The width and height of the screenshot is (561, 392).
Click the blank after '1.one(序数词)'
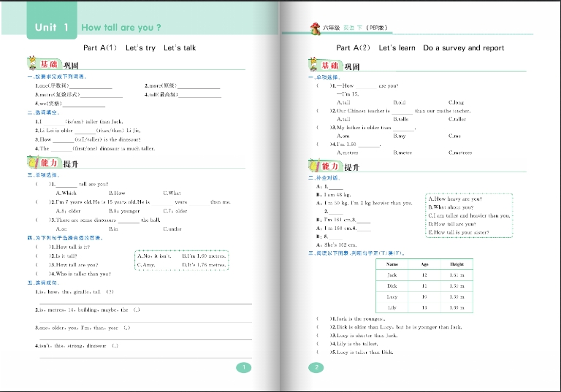[91, 86]
